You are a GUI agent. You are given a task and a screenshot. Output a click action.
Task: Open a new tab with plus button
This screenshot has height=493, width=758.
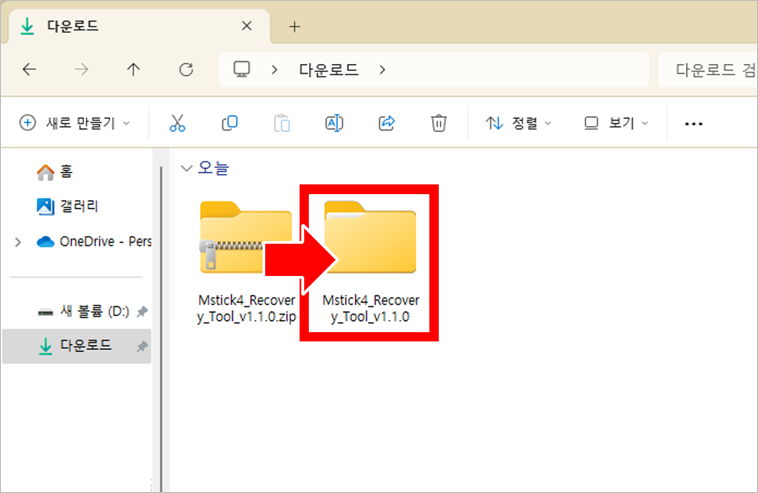tap(295, 26)
